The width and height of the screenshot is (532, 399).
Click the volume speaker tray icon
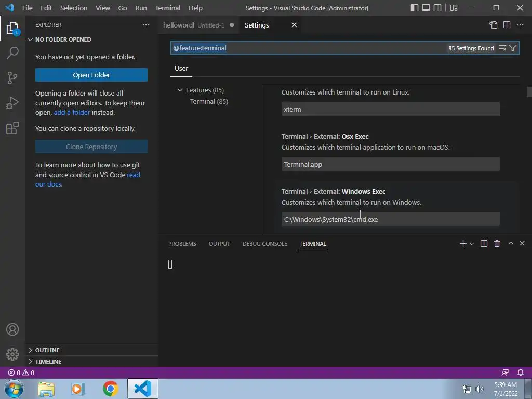[480, 389]
